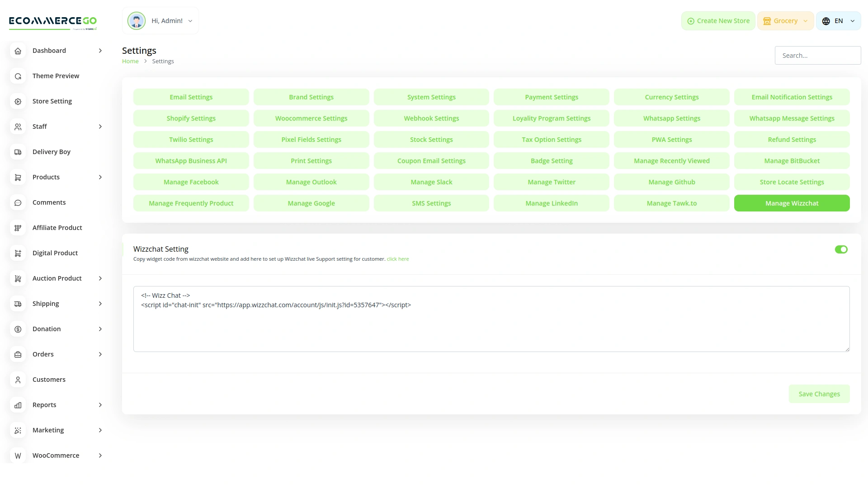This screenshot has height=488, width=868.
Task: Click inside the Search field
Action: click(x=818, y=55)
